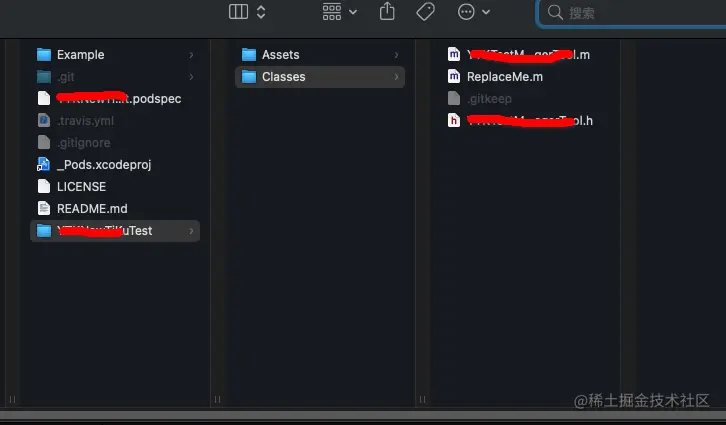Click the Tags toolbar icon

[x=425, y=12]
